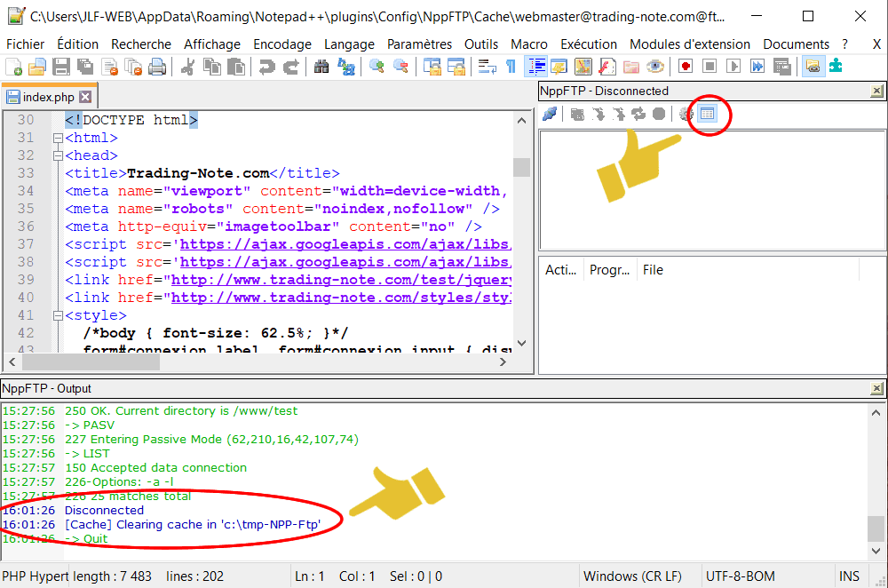Close the index.php tab
The image size is (888, 588).
click(85, 97)
